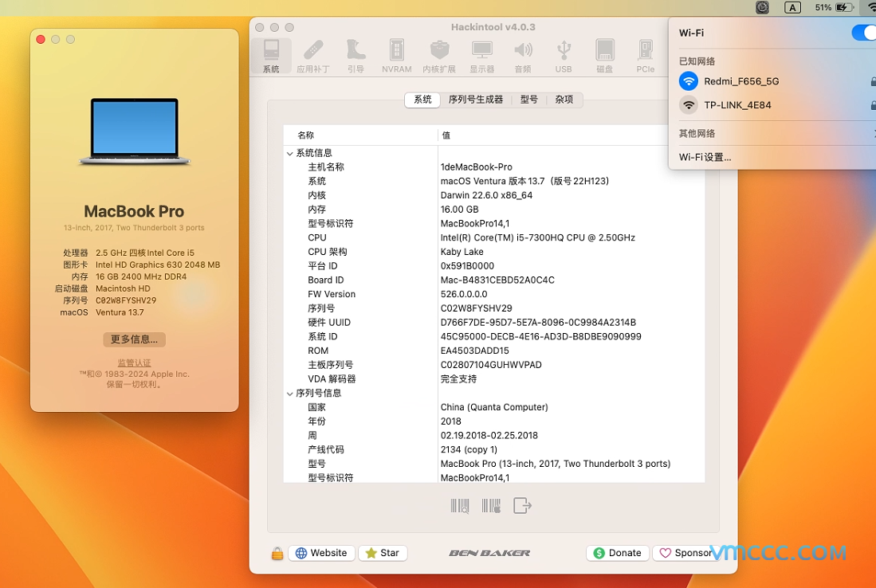Open the 系统 toolbar section in Hackintool
876x588 pixels.
271,56
